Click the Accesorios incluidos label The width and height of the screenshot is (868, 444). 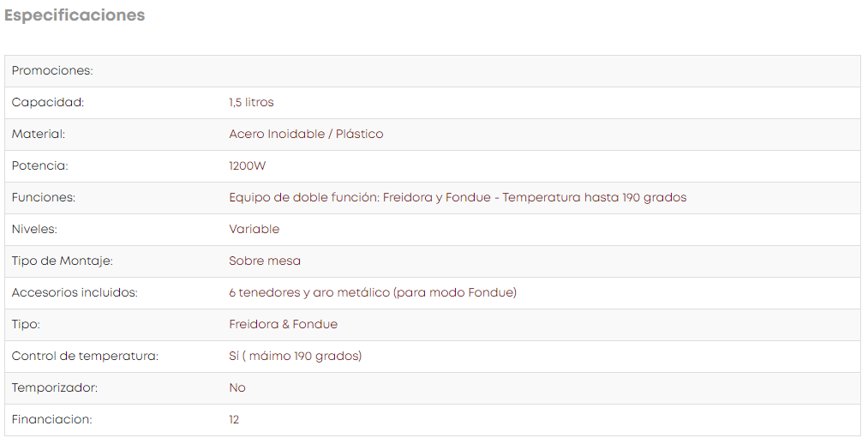[75, 293]
